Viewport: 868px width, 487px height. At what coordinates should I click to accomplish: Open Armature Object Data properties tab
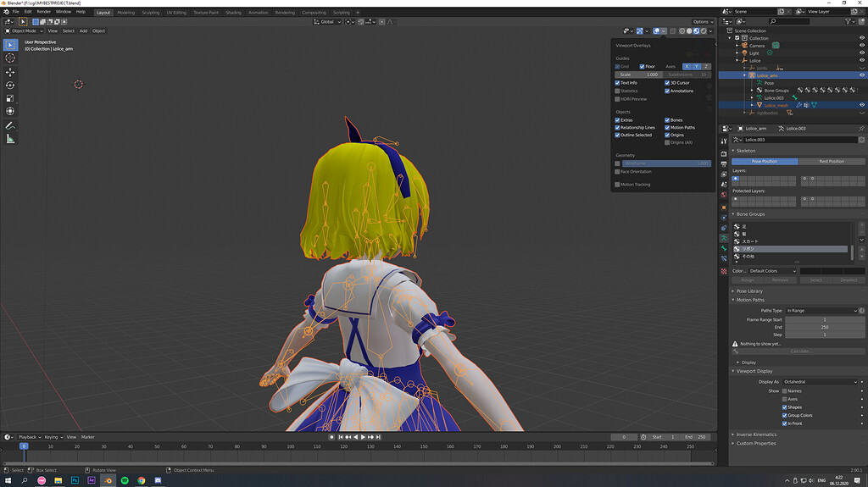point(724,238)
